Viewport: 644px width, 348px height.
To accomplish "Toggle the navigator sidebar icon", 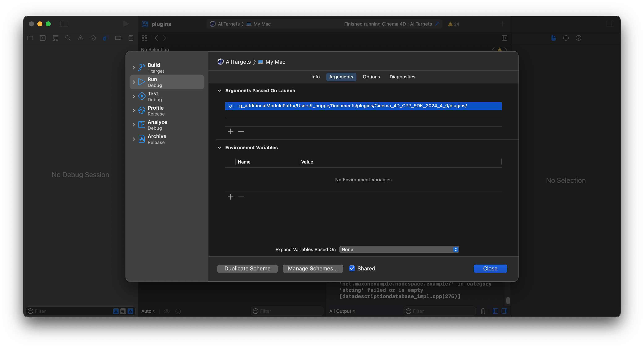I will pyautogui.click(x=64, y=24).
